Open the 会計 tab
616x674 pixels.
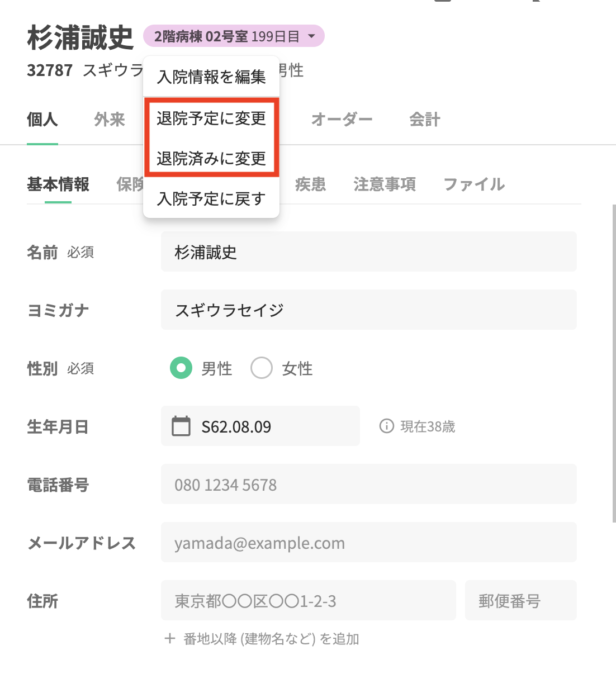pyautogui.click(x=425, y=119)
